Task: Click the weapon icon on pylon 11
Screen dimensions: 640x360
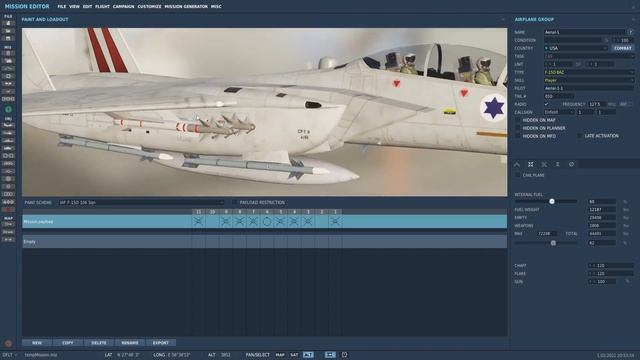Action: click(x=198, y=221)
